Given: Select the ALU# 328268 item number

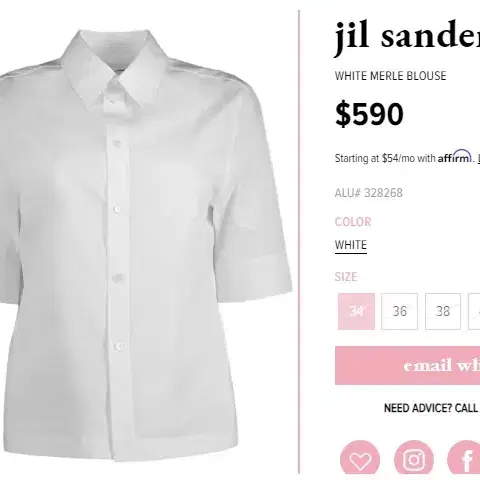Looking at the screenshot, I should coord(369,193).
